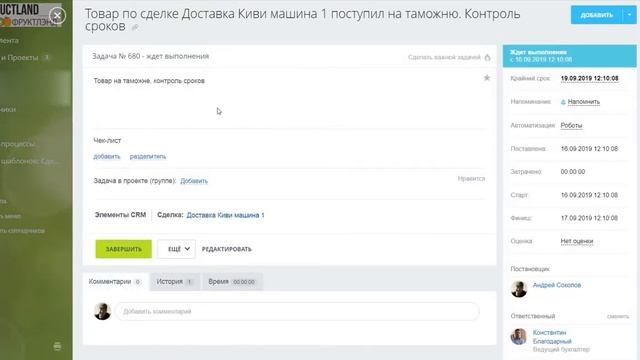The height and width of the screenshot is (360, 640).
Task: Add a checklist item via добавить link
Action: click(107, 156)
